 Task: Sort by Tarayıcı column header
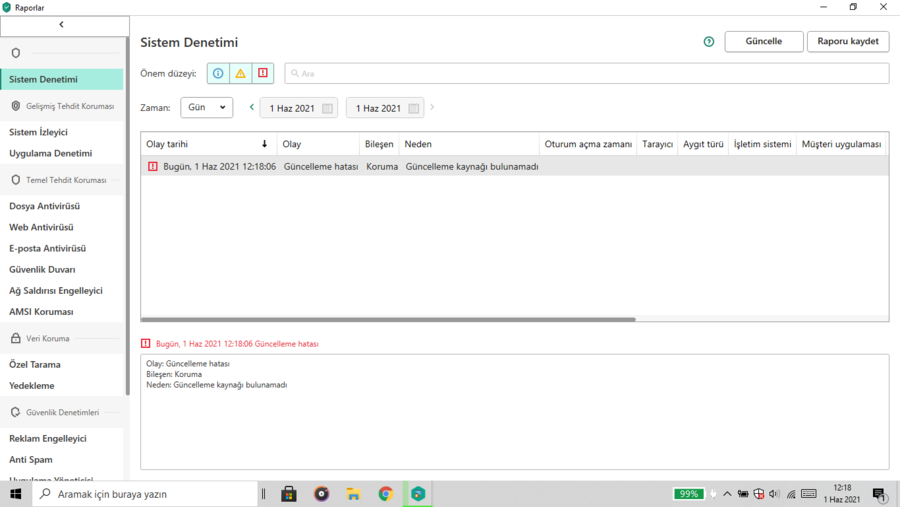pos(657,144)
